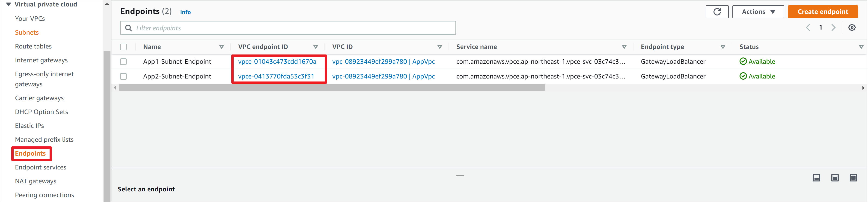Sort by the Name column arrow
Image resolution: width=868 pixels, height=202 pixels.
[x=221, y=47]
